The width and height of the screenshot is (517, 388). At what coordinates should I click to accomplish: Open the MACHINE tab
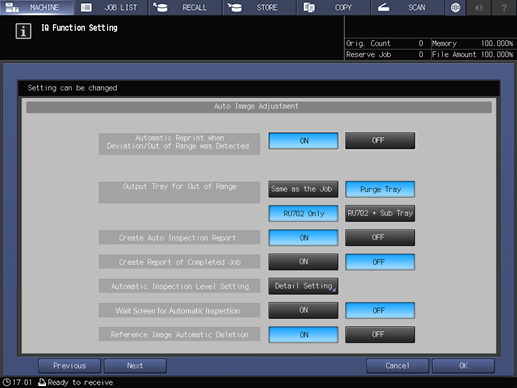pyautogui.click(x=37, y=7)
